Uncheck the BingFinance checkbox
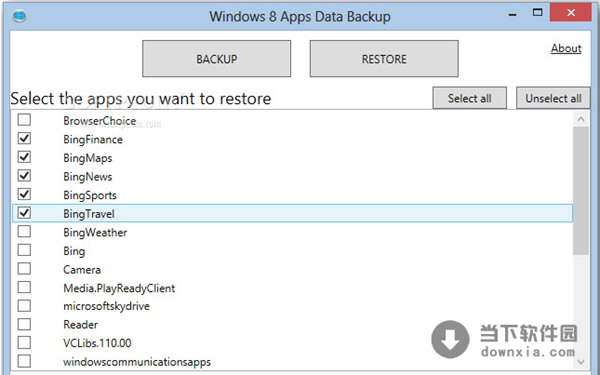600x375 pixels. coord(24,139)
